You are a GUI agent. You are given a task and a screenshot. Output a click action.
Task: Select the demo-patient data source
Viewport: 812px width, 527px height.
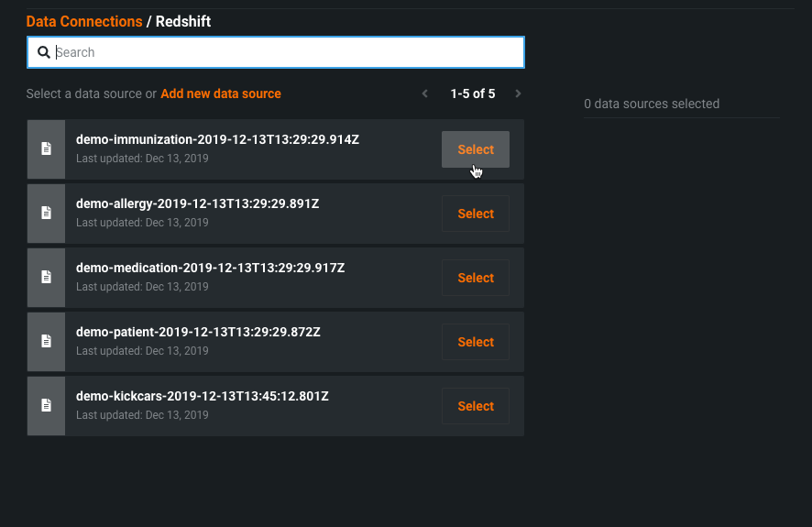pos(476,342)
